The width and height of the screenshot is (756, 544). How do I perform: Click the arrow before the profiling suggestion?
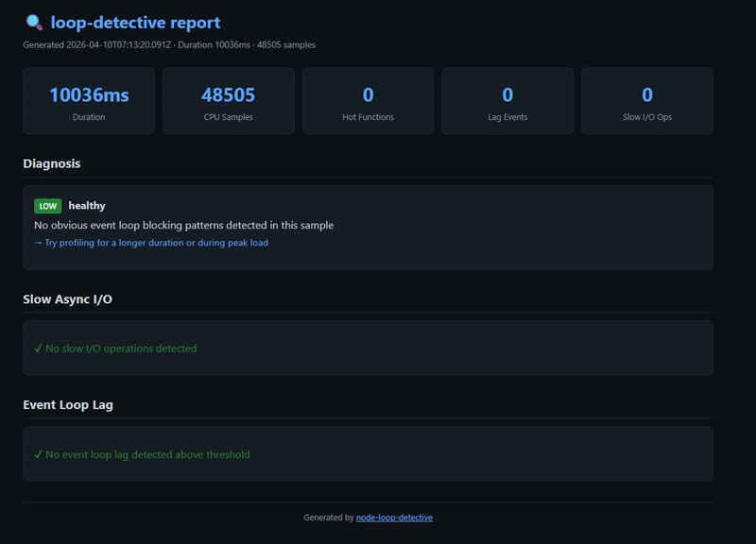pos(38,243)
